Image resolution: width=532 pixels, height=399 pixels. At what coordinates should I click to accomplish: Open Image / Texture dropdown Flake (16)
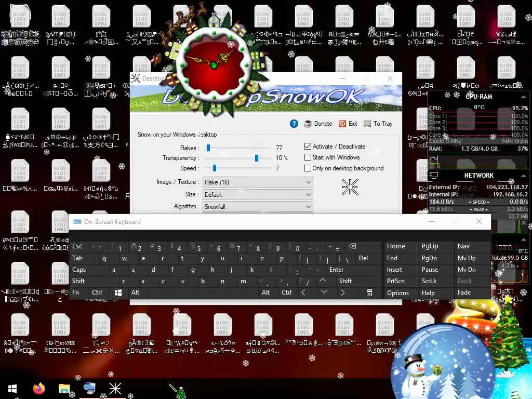click(x=258, y=182)
